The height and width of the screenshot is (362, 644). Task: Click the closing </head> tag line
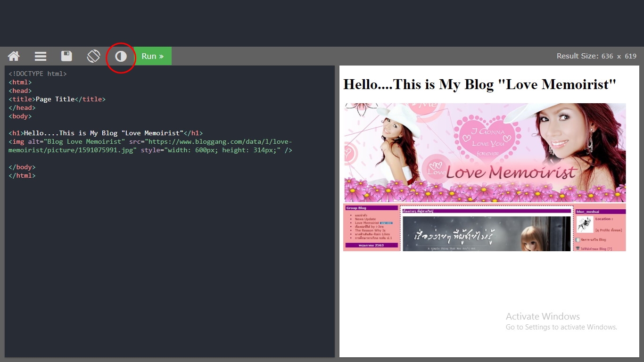point(22,107)
